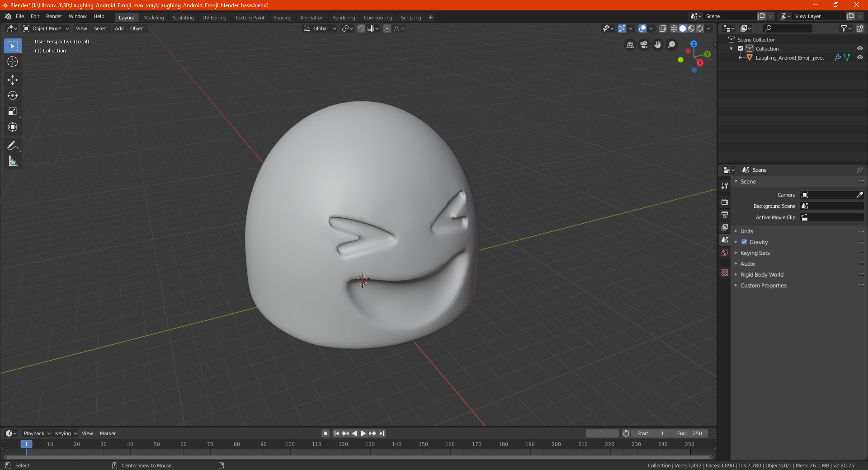Screen dimensions: 868x470
Task: Switch to the UV Editing workspace tab
Action: (x=214, y=18)
